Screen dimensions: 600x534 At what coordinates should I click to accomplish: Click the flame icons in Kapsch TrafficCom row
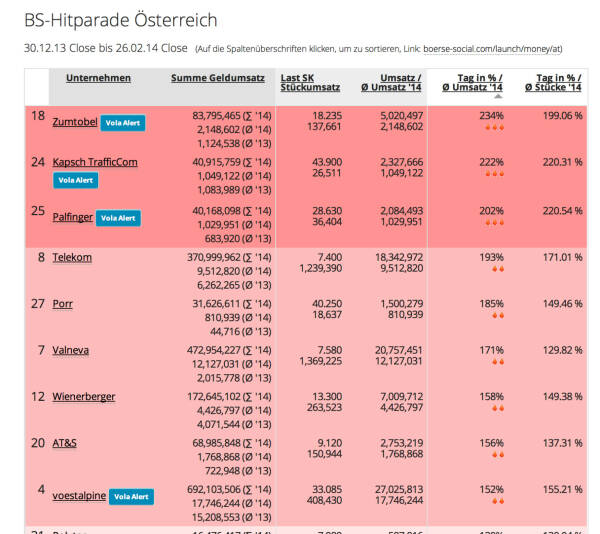pyautogui.click(x=497, y=174)
